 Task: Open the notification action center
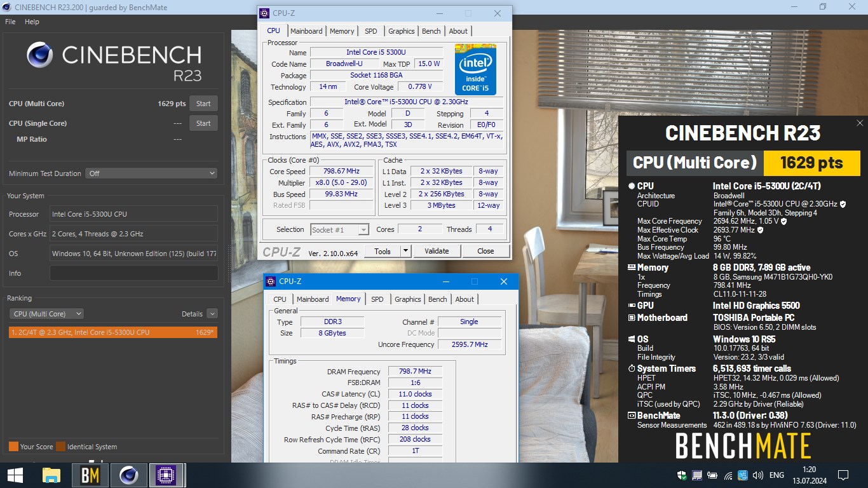click(x=843, y=475)
